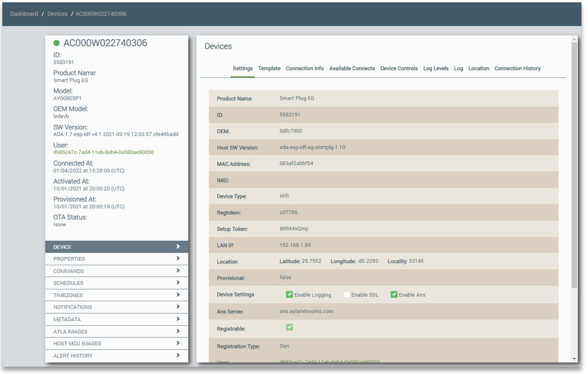Image resolution: width=588 pixels, height=374 pixels.
Task: Select ALERT HISTORY in the sidebar
Action: pyautogui.click(x=117, y=356)
